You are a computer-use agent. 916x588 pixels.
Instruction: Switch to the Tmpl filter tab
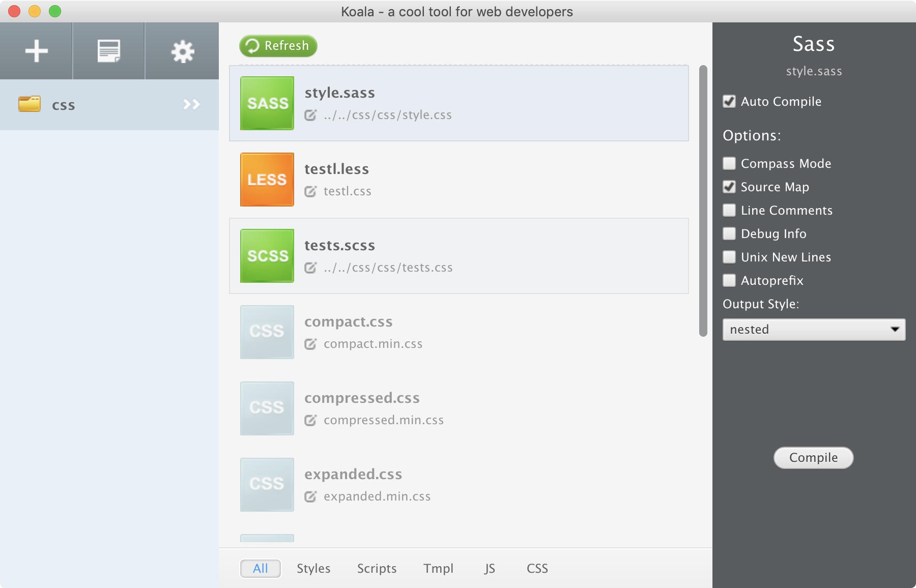point(438,569)
